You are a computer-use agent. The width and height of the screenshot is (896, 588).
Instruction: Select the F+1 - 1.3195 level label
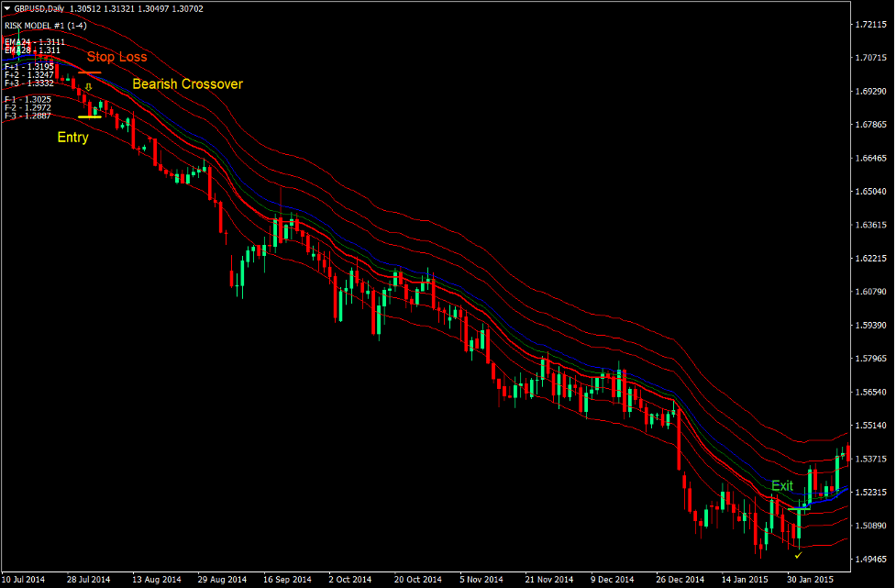(x=28, y=66)
